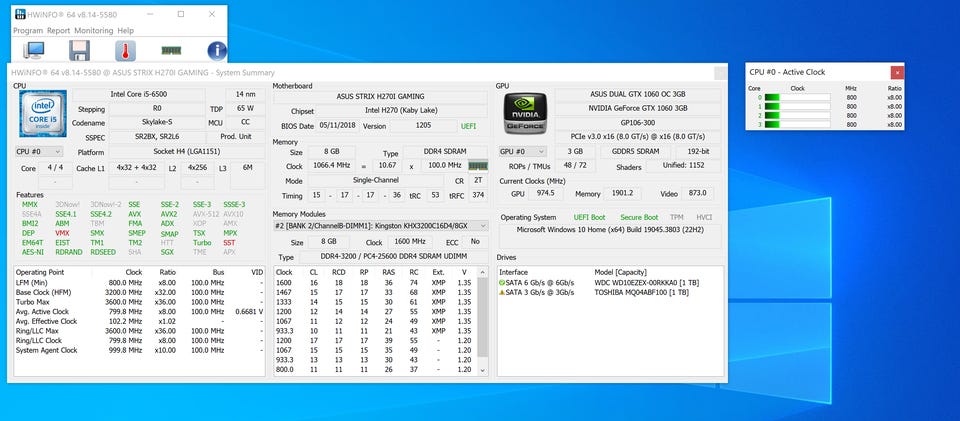
Task: Click the Single-Channel mode field
Action: coord(376,181)
